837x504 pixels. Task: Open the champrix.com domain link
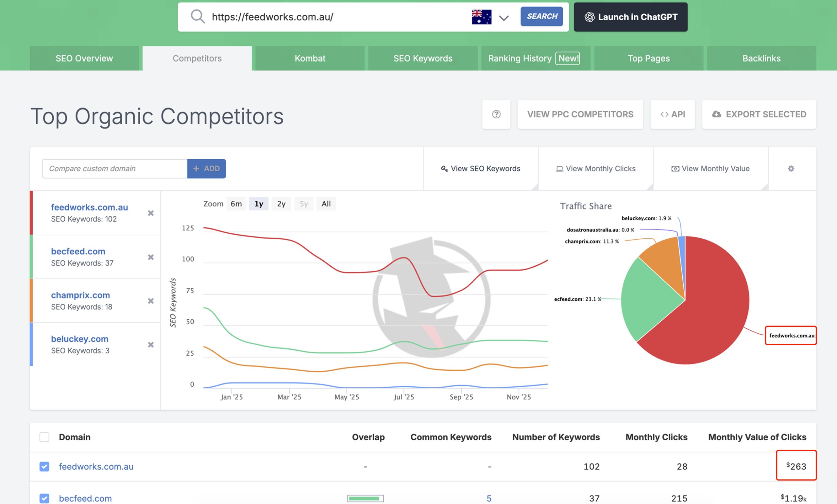click(x=80, y=295)
